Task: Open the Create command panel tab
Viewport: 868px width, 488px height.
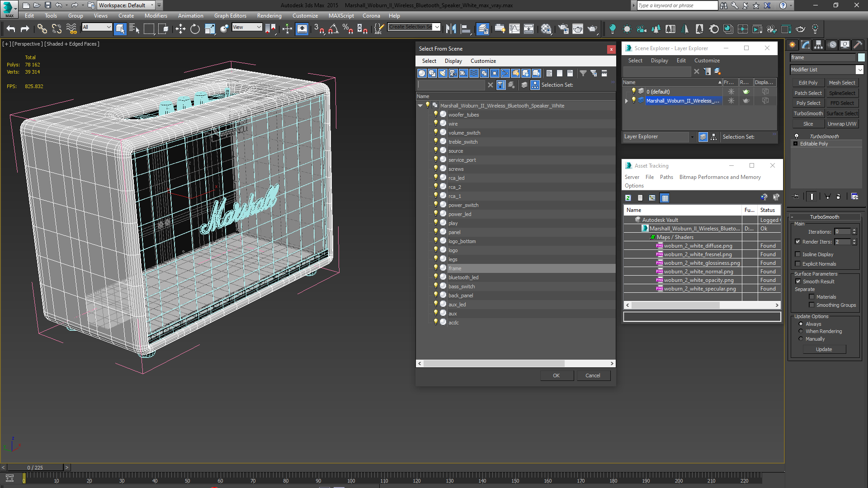Action: point(792,45)
